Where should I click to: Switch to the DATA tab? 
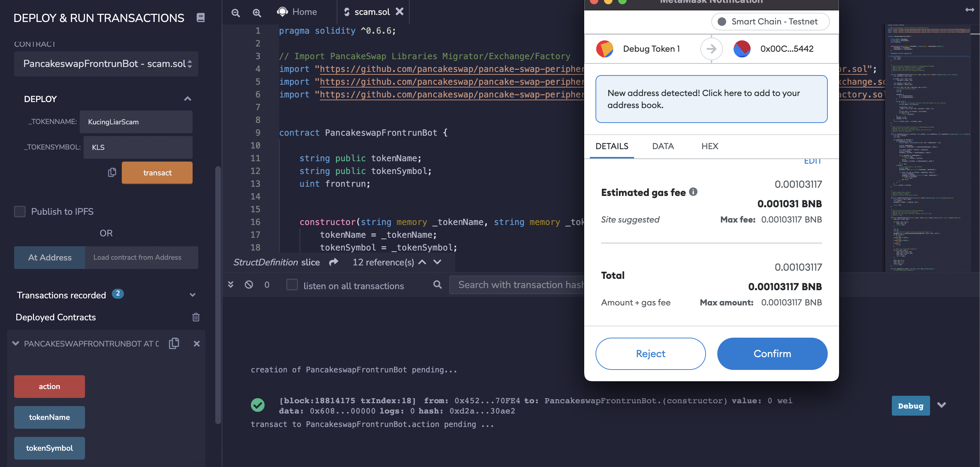[x=663, y=146]
